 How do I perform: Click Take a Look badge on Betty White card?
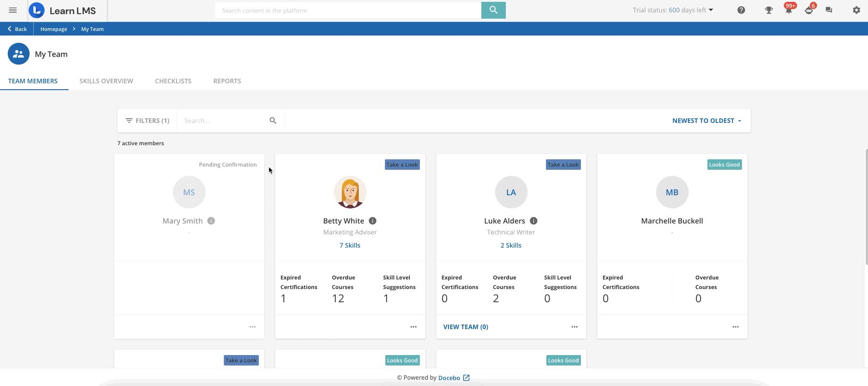point(402,165)
